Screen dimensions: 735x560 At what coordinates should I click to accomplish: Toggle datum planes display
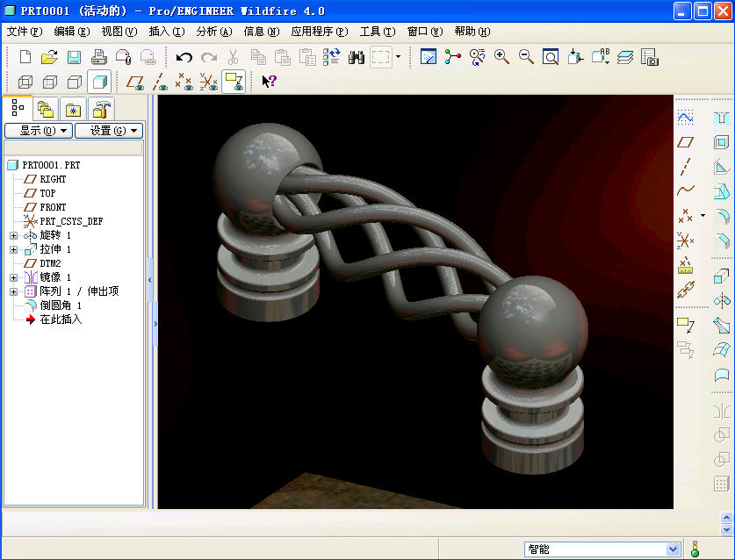(x=135, y=82)
